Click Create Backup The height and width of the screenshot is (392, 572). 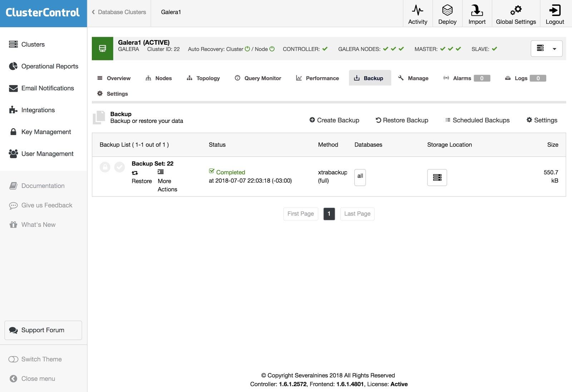click(334, 120)
